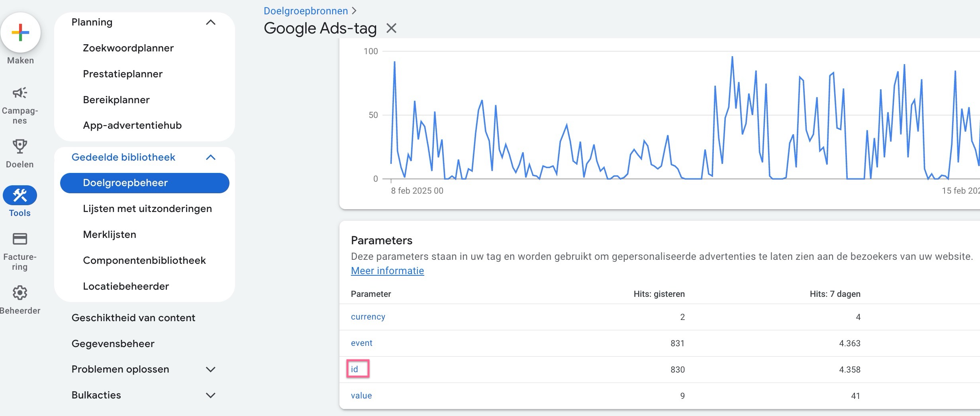Screen dimensions: 980x416
Task: Click the Meer informatie link
Action: point(387,271)
